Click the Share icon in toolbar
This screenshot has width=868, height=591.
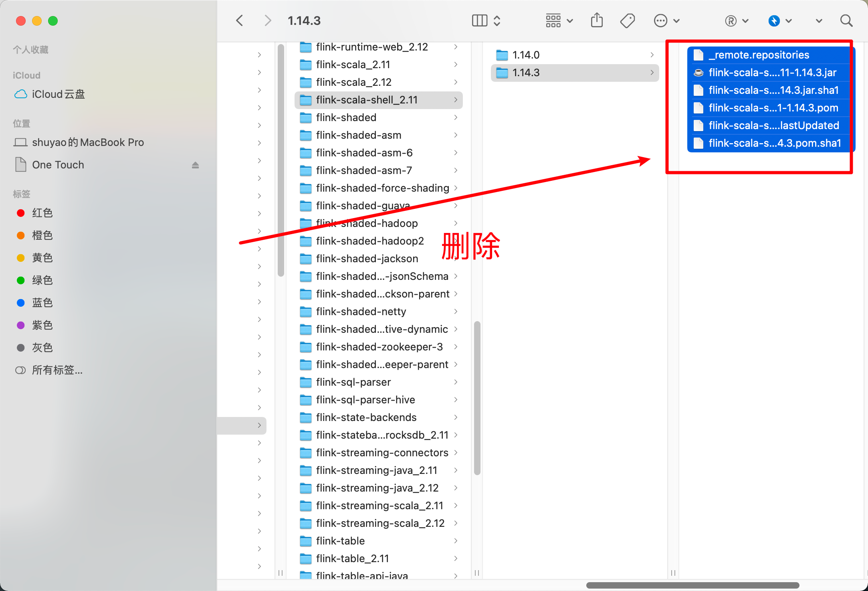point(597,20)
